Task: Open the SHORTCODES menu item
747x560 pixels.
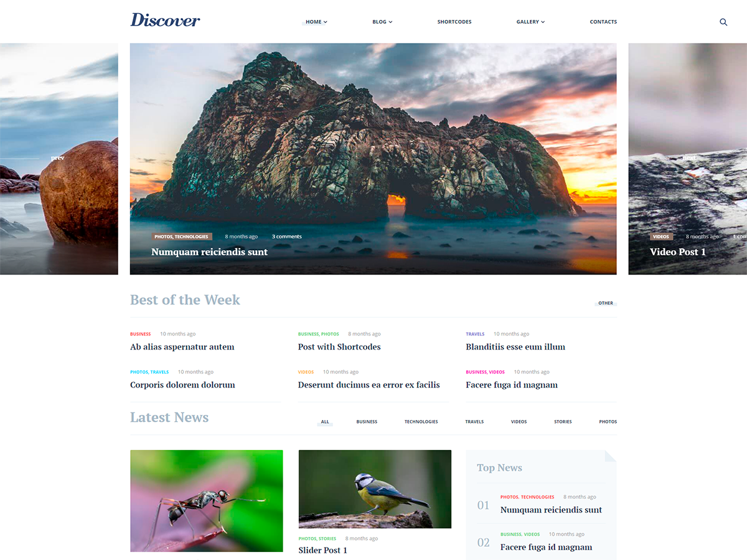Action: click(x=454, y=22)
